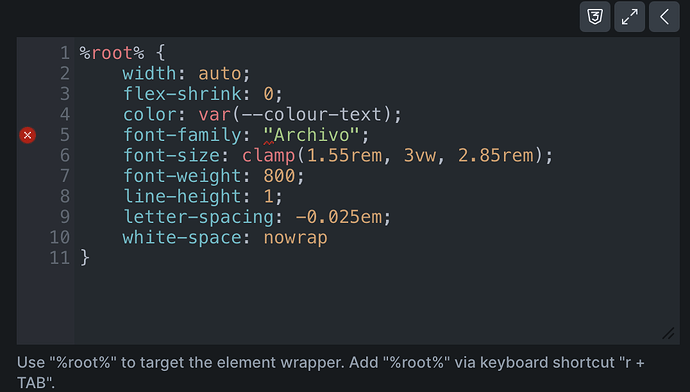Click the closing brace on line 11
Screen dimensions: 690x392
(x=84, y=258)
